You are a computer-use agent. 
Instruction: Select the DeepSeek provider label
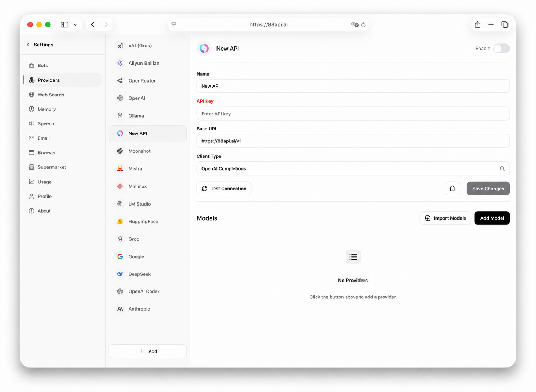tap(139, 274)
